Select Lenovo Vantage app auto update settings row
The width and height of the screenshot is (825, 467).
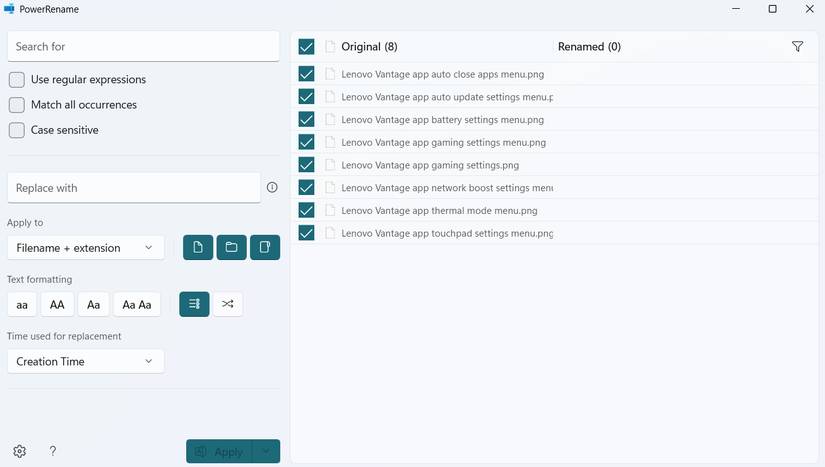(x=447, y=97)
